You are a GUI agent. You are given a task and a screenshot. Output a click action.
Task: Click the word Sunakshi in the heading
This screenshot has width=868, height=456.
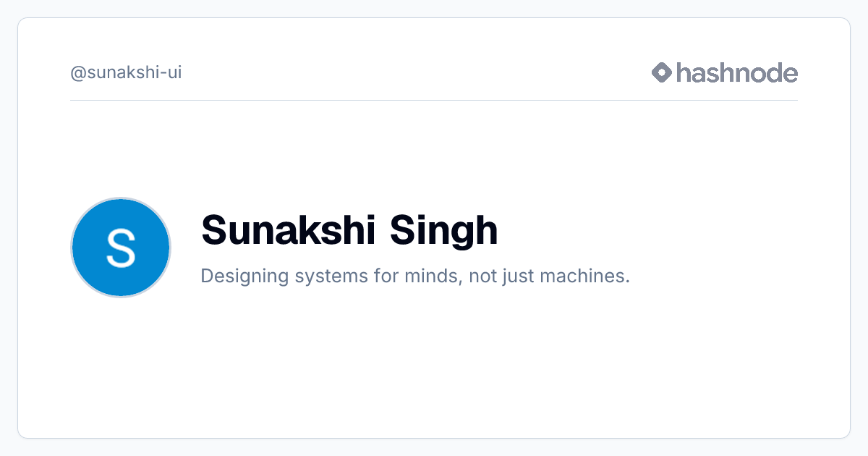tap(289, 230)
